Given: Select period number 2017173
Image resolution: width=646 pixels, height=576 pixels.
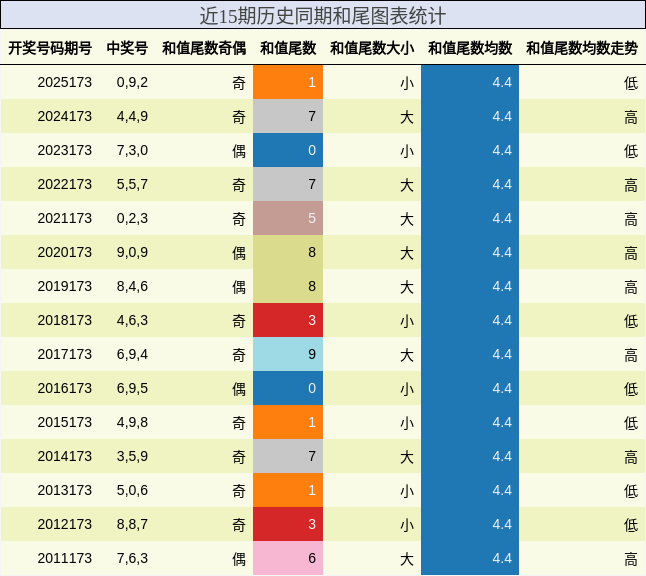Looking at the screenshot, I should point(65,354).
